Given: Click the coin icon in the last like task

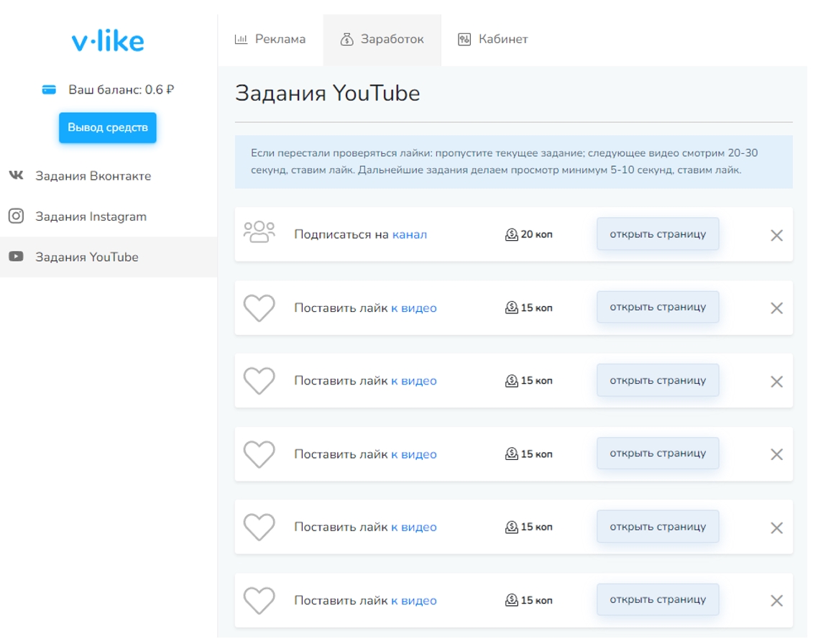Looking at the screenshot, I should [x=511, y=600].
